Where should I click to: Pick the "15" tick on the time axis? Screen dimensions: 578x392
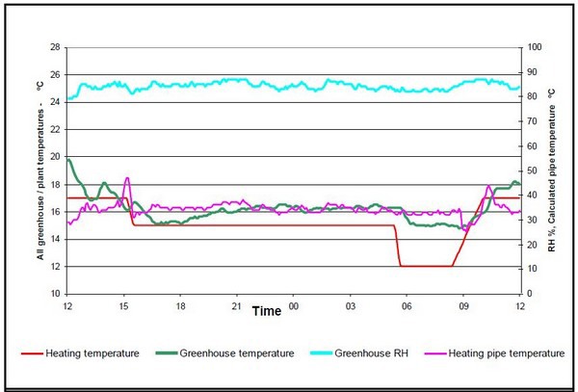(x=123, y=305)
